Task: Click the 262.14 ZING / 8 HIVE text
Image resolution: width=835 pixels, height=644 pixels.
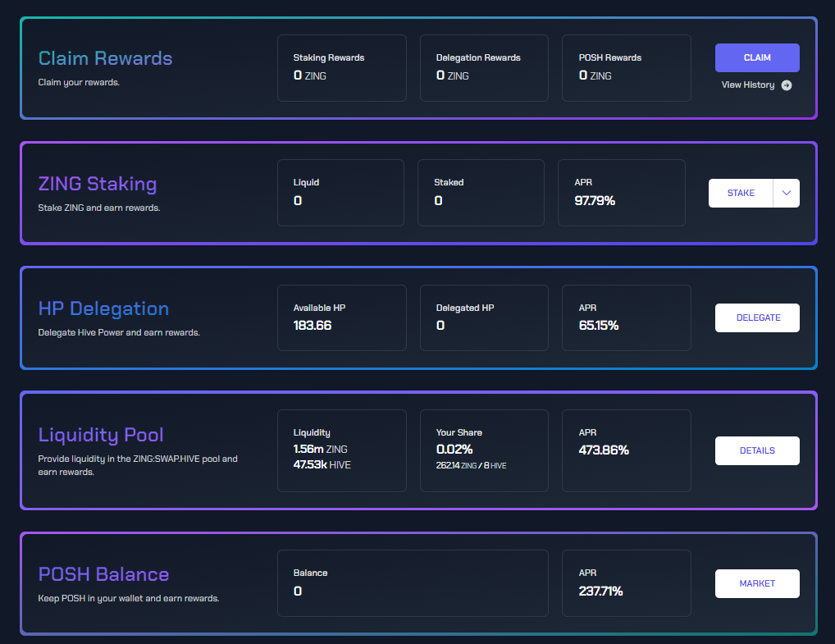Action: 472,465
